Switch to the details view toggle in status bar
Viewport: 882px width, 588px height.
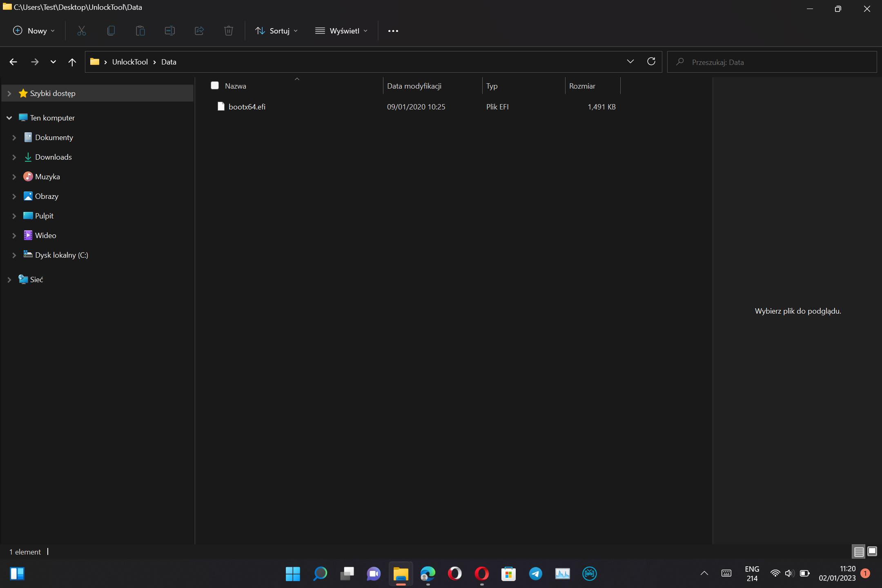[859, 552]
